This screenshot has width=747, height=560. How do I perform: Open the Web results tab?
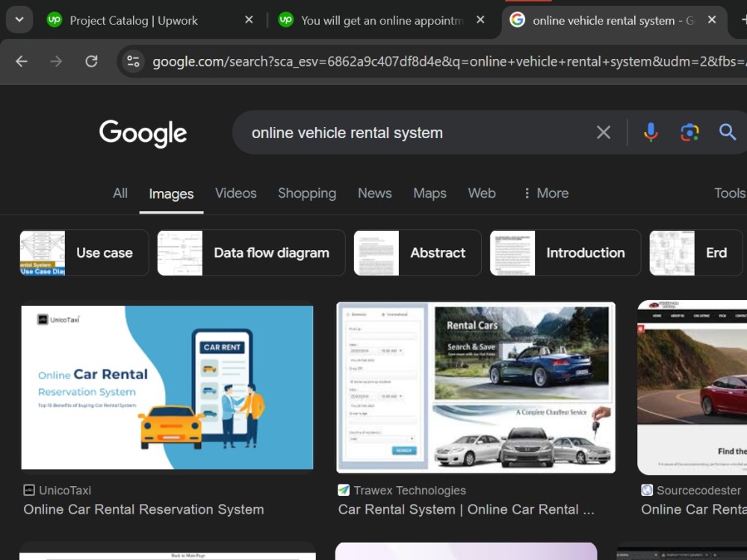point(482,193)
